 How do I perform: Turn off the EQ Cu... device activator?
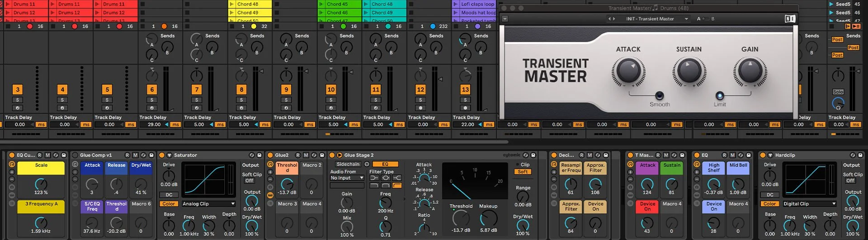click(12, 155)
